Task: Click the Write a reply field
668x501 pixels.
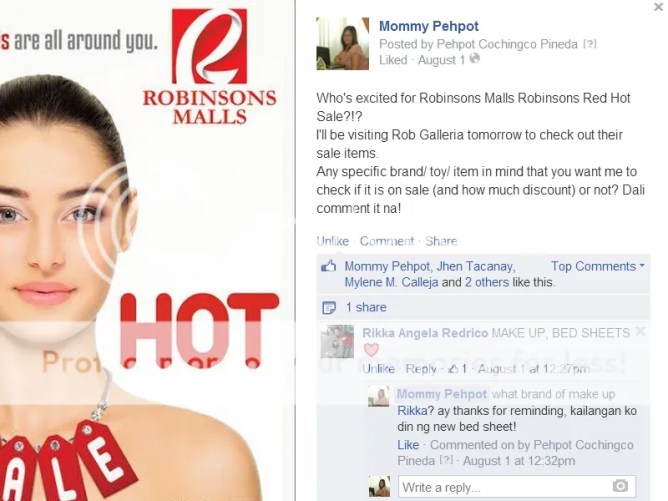Action: click(x=517, y=486)
